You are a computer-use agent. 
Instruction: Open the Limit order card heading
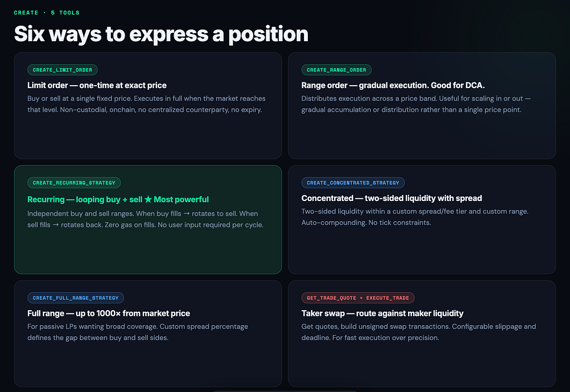(97, 85)
